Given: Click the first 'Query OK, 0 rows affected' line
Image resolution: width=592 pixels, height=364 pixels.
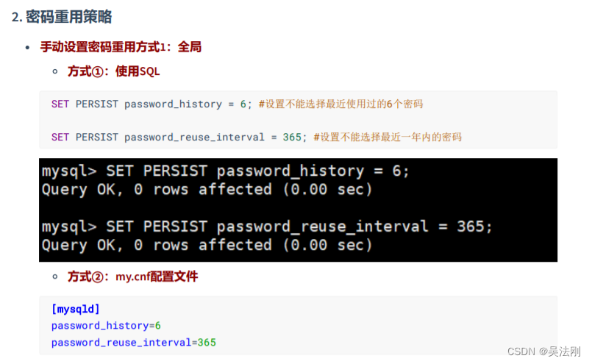Looking at the screenshot, I should tap(207, 190).
